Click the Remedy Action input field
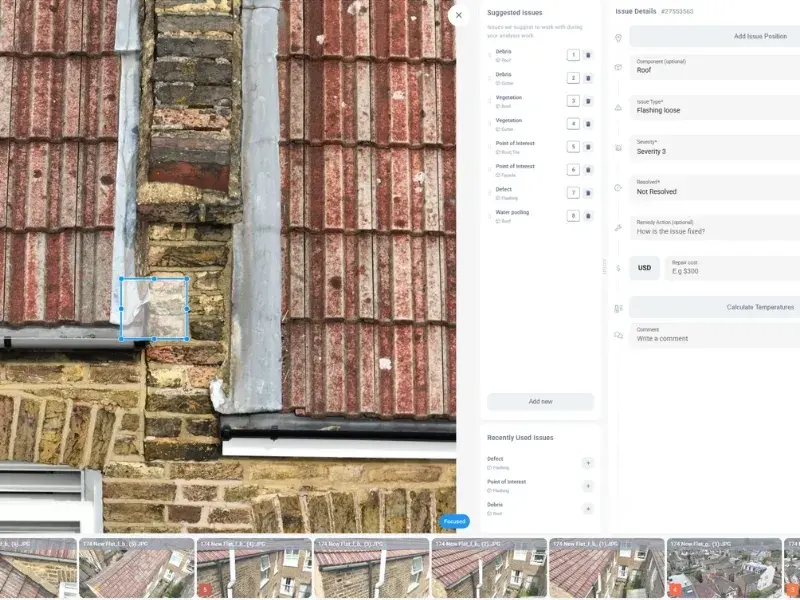 (x=714, y=228)
